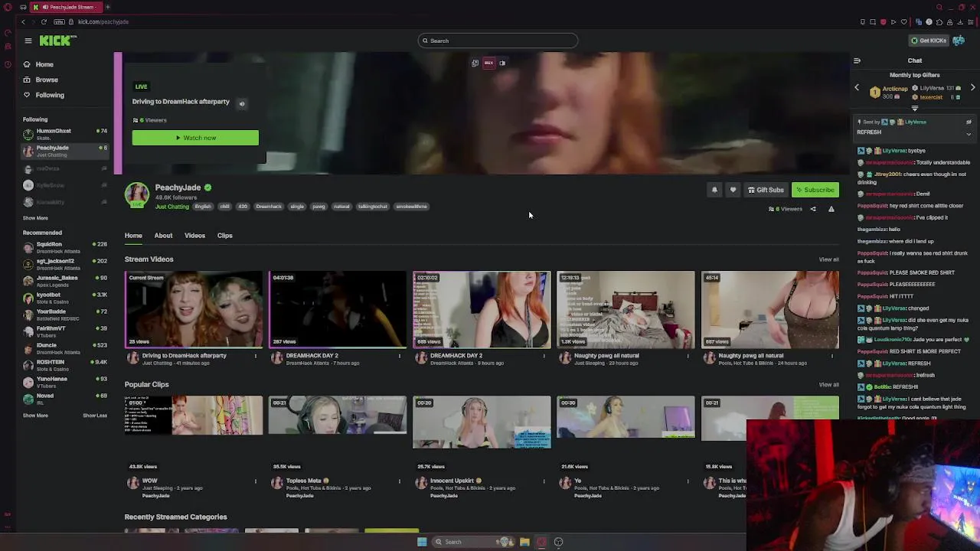Click the Just Chatting category link
Viewport: 980px width, 551px height.
(x=171, y=207)
